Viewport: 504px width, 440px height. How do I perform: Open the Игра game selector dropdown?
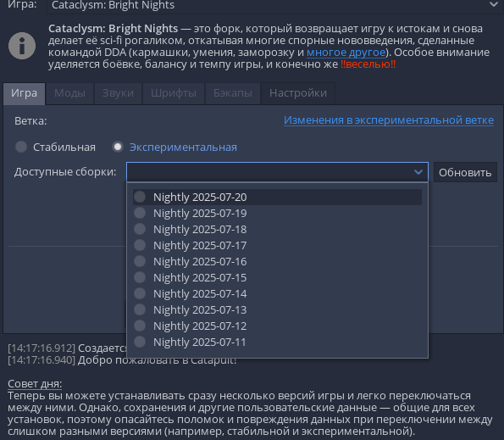coord(275,6)
